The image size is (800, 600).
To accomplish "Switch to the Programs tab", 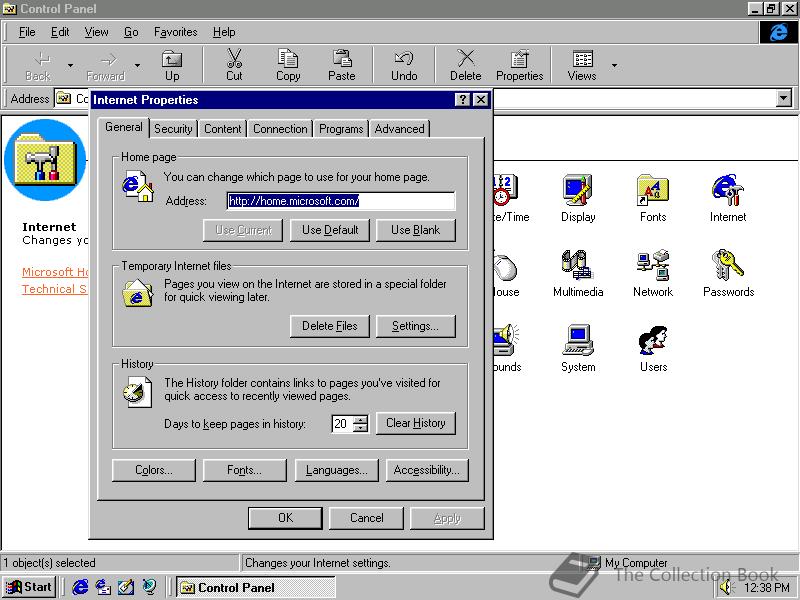I will coord(341,129).
